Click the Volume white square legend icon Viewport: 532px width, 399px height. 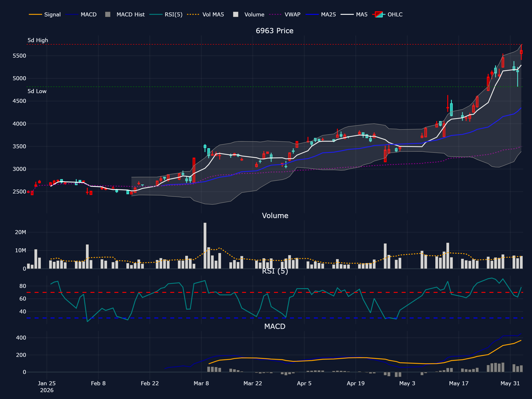click(x=236, y=14)
